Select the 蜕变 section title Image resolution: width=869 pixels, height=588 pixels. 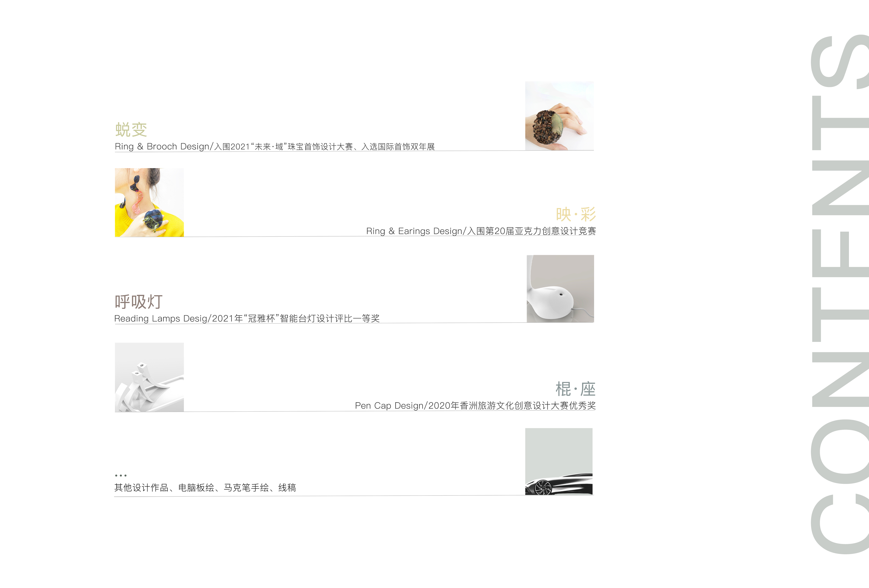click(x=131, y=130)
